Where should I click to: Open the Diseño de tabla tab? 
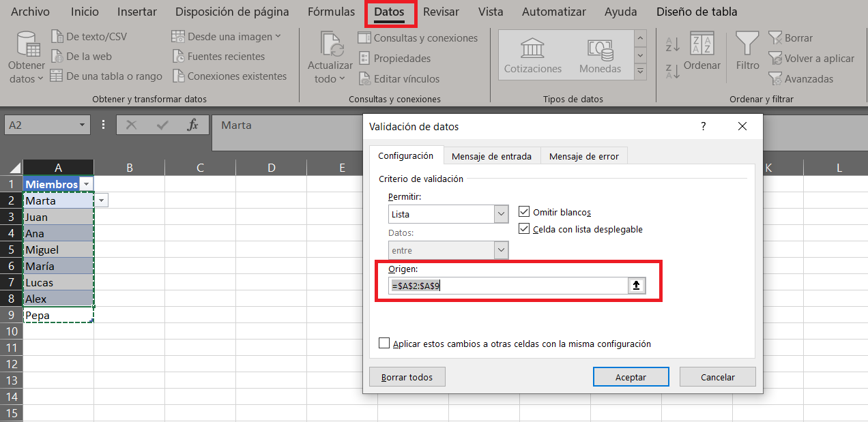tap(697, 12)
